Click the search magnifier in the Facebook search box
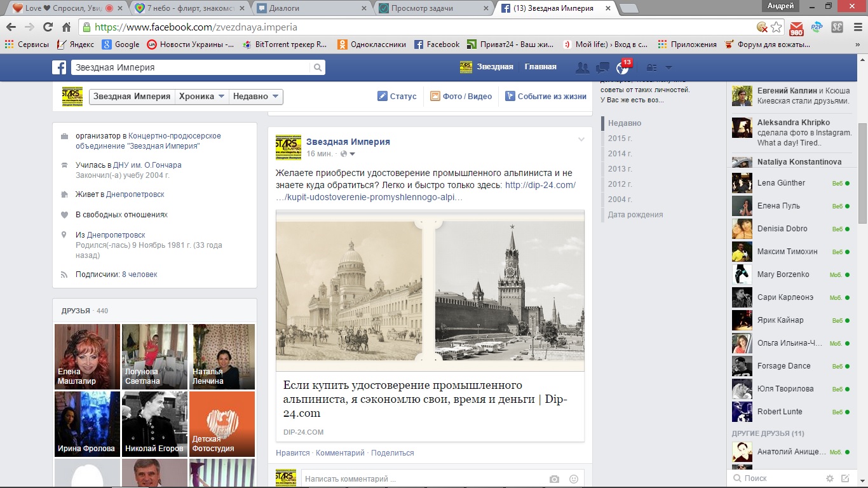 pyautogui.click(x=317, y=67)
